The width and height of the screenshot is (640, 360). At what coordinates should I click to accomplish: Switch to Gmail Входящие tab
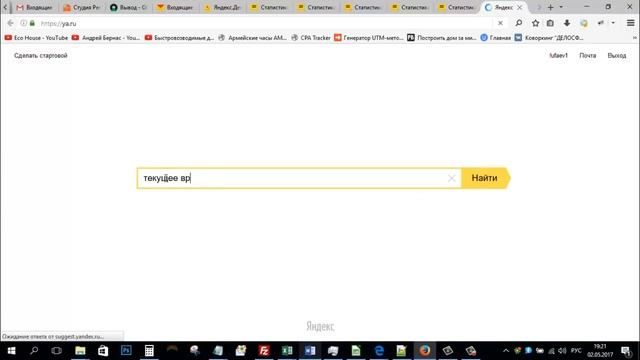tap(35, 7)
